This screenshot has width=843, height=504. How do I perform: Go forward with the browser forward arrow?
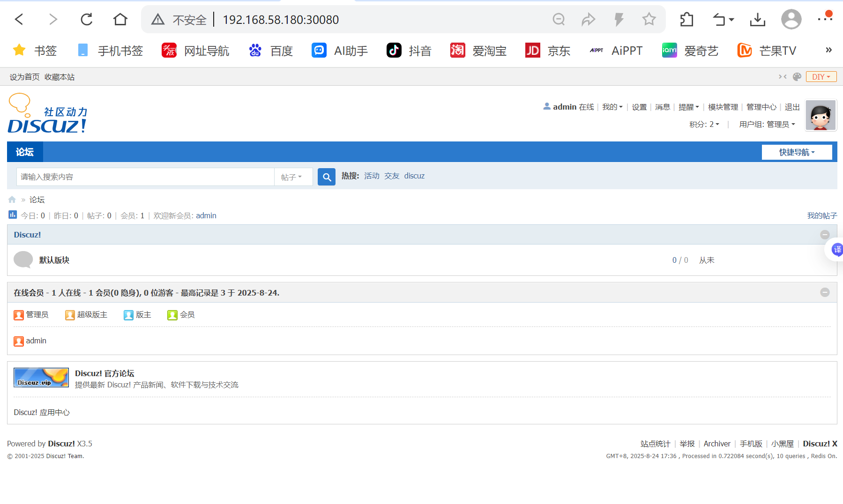coord(53,19)
